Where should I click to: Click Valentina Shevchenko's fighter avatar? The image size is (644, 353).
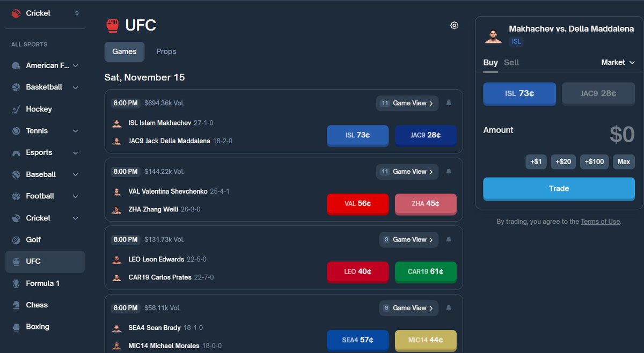coord(116,192)
